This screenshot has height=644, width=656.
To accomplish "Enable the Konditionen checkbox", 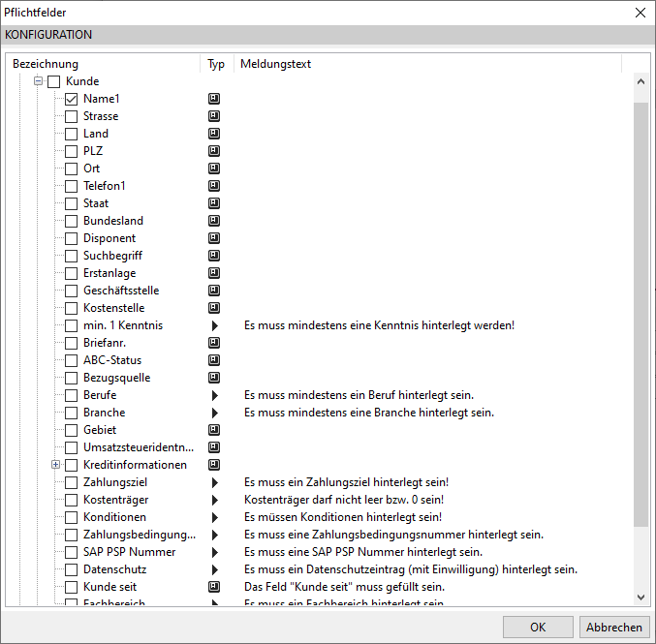I will [x=71, y=517].
